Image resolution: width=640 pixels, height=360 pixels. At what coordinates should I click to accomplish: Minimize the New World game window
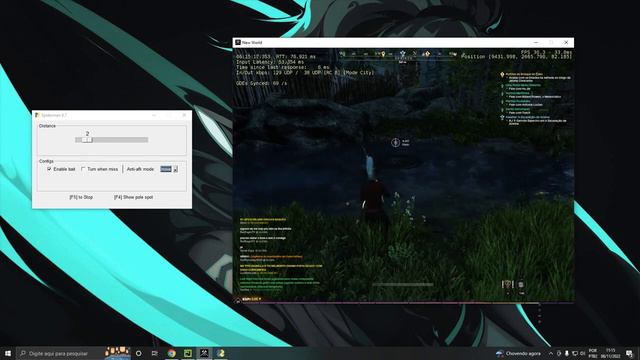pyautogui.click(x=536, y=42)
